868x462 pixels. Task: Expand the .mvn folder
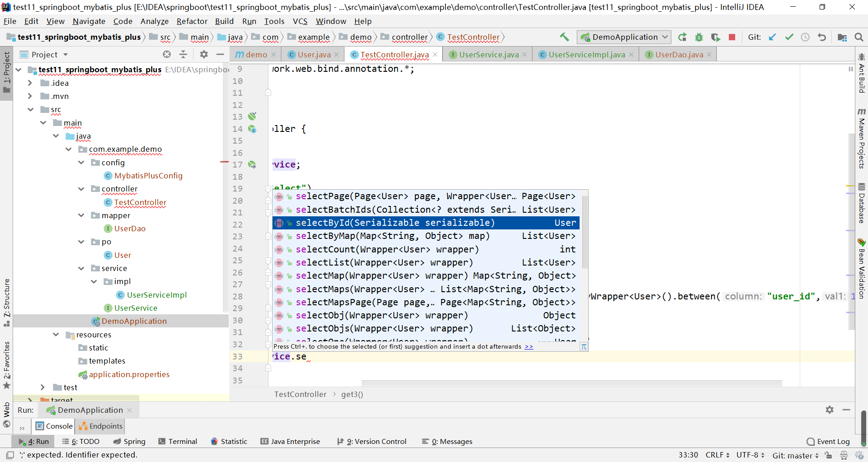click(30, 96)
